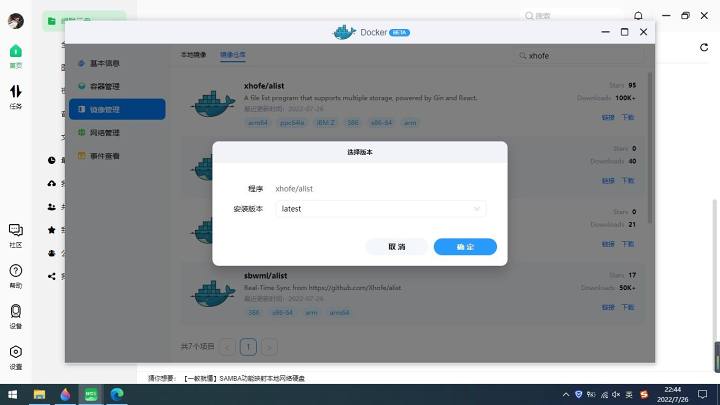The image size is (720, 405).
Task: Click the Docker whale logo of sbwml/alist
Action: pyautogui.click(x=213, y=293)
